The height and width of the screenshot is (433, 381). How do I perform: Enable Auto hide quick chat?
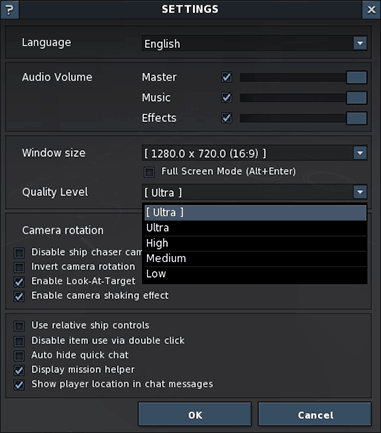19,356
